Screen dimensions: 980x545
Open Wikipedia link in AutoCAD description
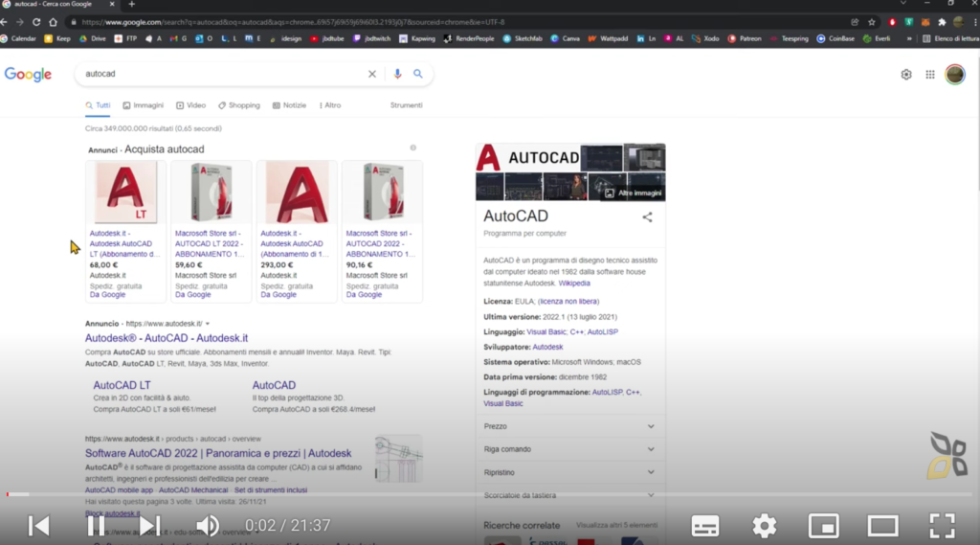tap(574, 283)
